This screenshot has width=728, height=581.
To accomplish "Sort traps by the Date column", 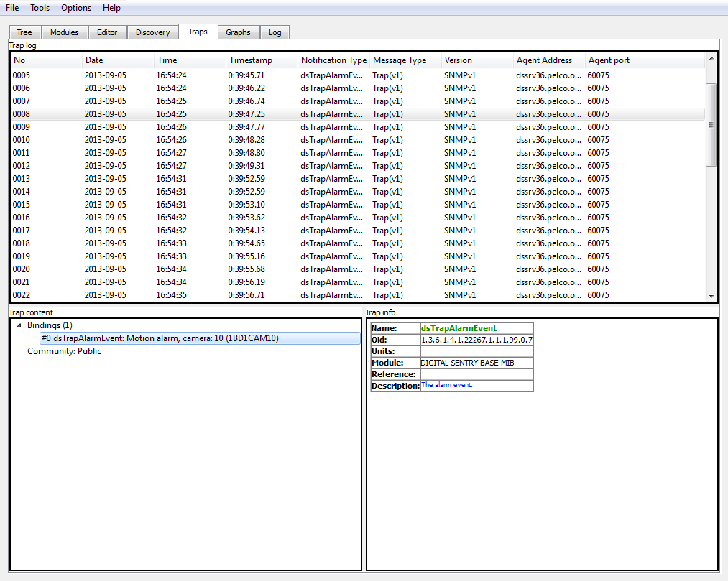I will tap(93, 60).
